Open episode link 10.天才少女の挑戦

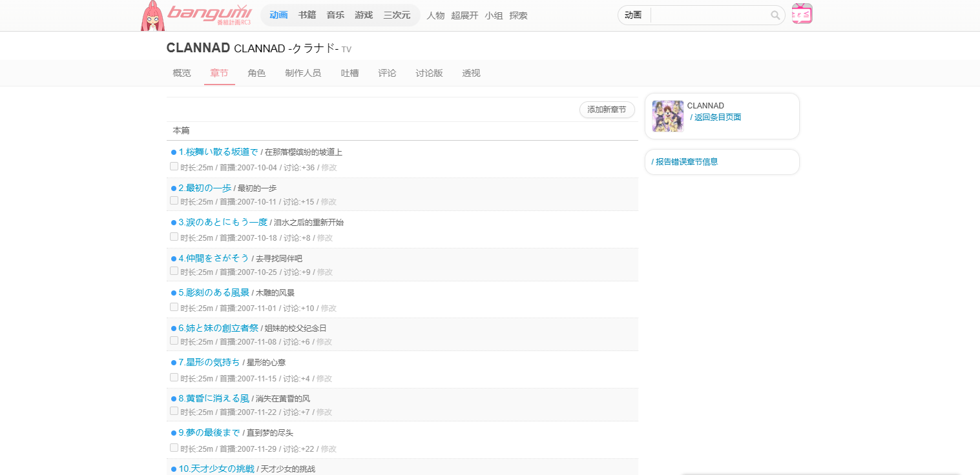216,469
